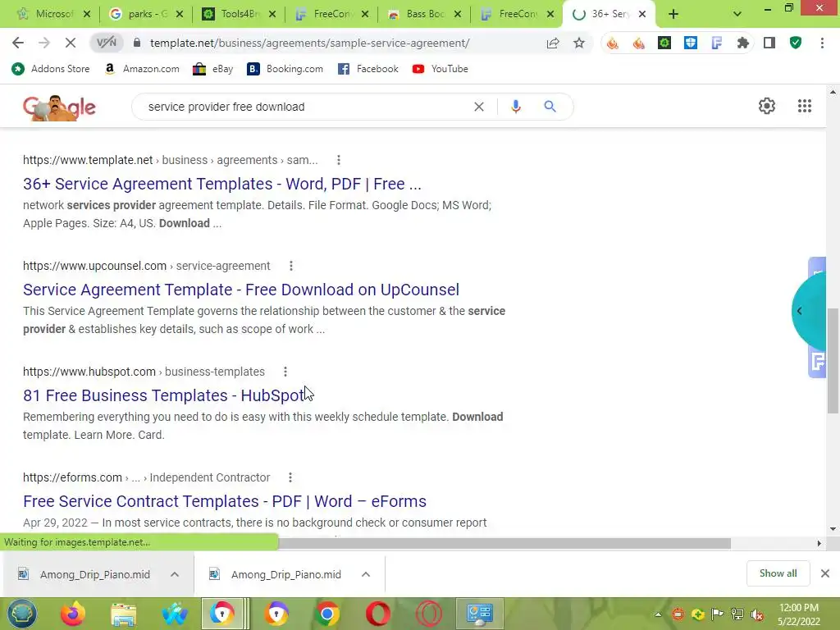Toggle the side panel icon
Image resolution: width=840 pixels, height=630 pixels.
[x=769, y=43]
